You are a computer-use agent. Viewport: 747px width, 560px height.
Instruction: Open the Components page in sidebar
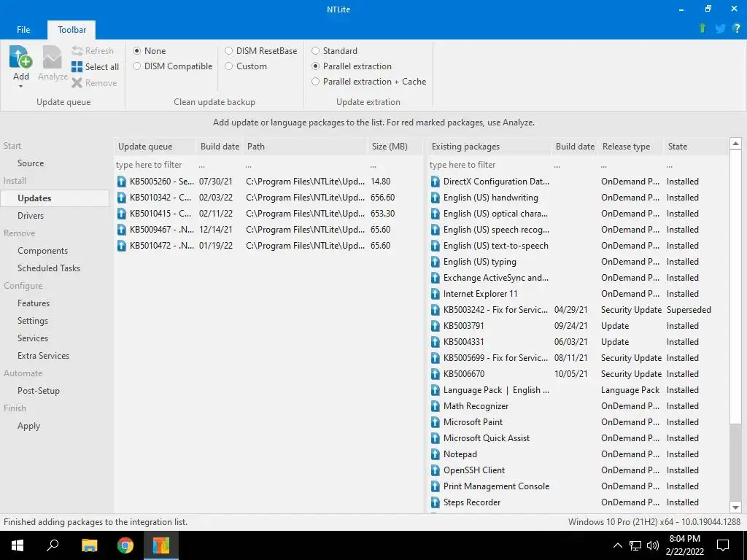click(42, 251)
